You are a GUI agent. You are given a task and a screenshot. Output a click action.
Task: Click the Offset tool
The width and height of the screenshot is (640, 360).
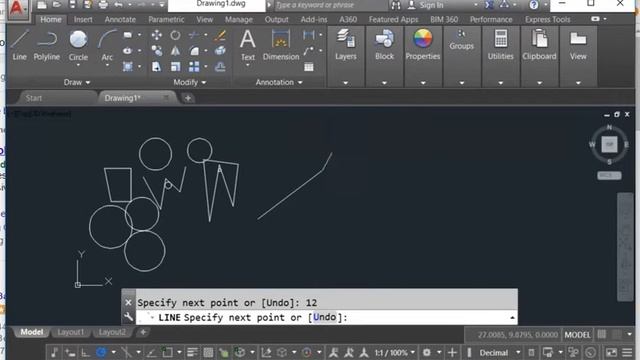tap(220, 67)
